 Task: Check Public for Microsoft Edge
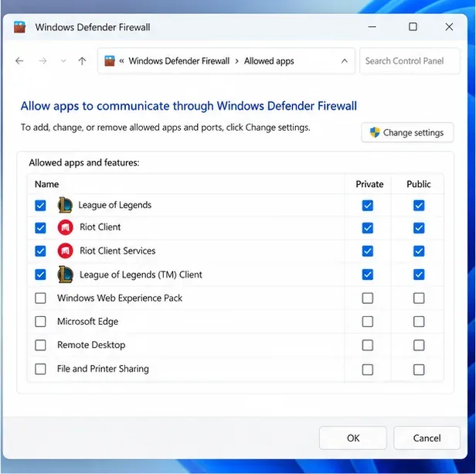coord(419,322)
